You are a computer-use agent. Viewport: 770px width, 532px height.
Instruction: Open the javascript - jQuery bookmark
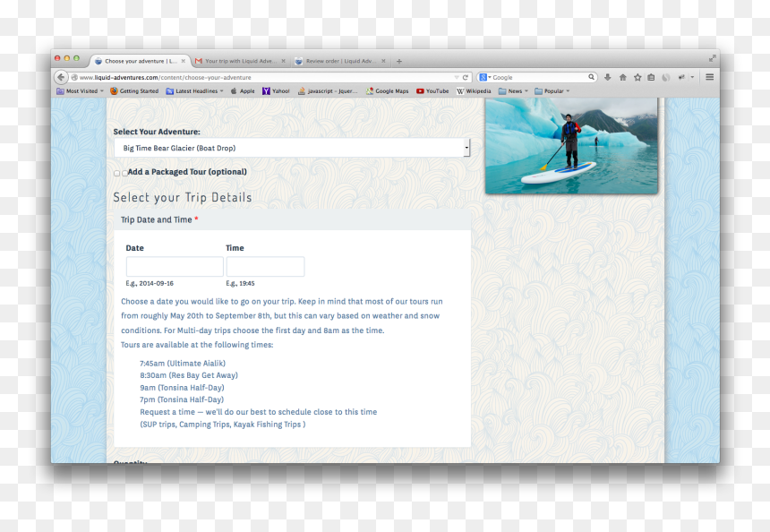pos(328,90)
